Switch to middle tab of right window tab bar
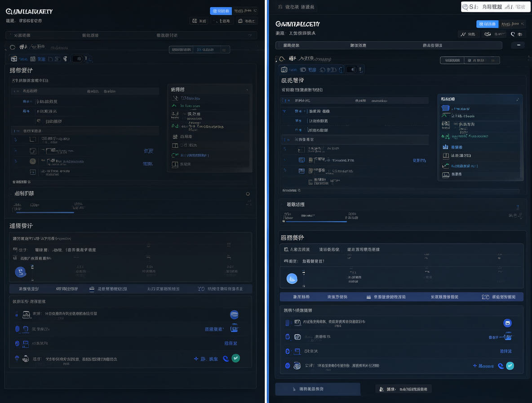This screenshot has height=403, width=532. point(358,45)
